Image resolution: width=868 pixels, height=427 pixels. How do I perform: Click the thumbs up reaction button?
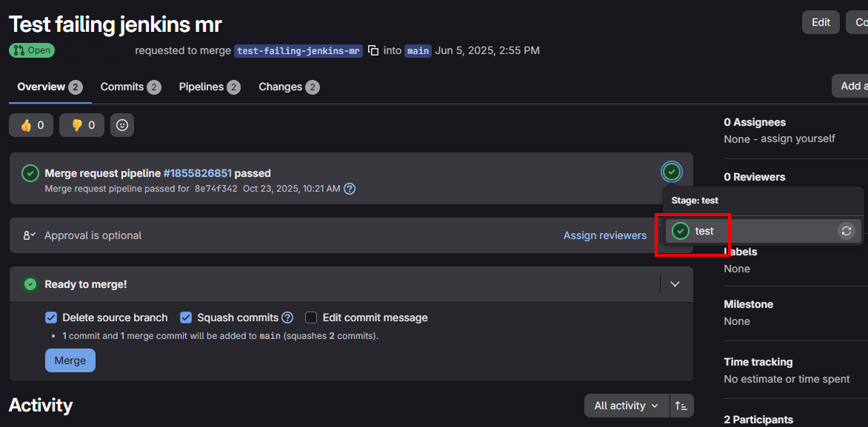31,125
